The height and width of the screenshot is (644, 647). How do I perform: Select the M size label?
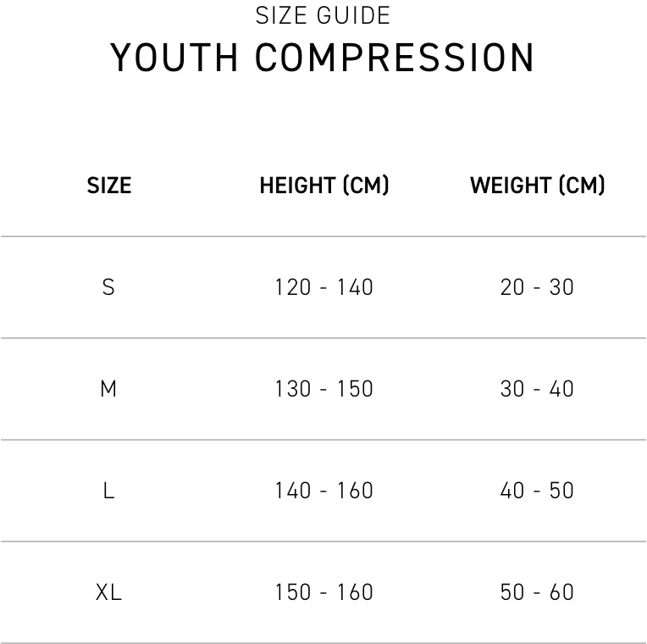coord(108,389)
